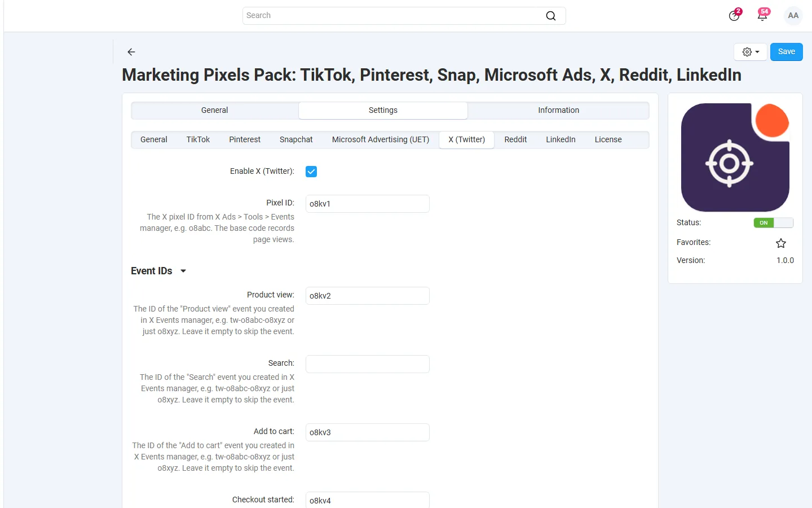Viewport: 812px width, 508px height.
Task: Switch to the top-level General tab
Action: 215,111
